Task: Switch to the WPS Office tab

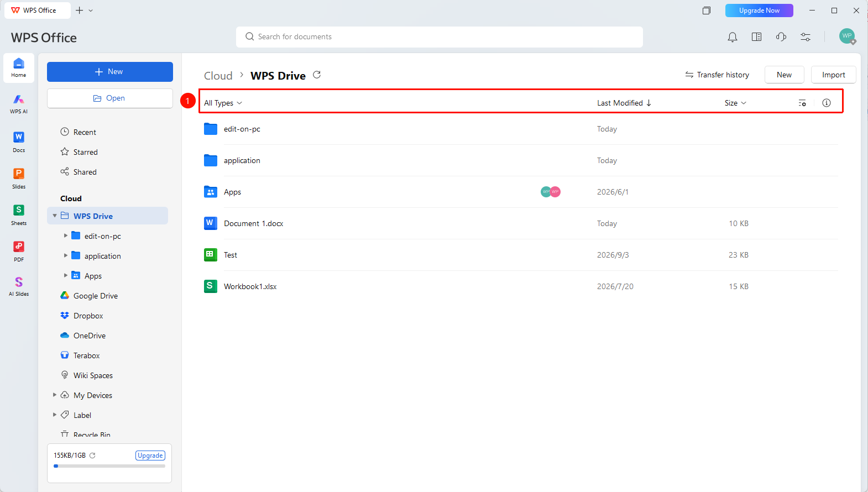Action: [38, 11]
